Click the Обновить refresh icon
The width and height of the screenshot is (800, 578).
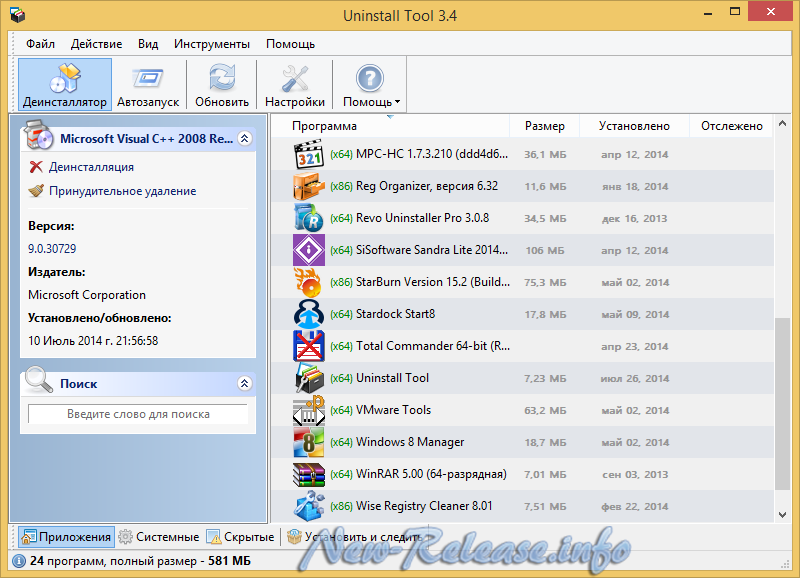(222, 84)
